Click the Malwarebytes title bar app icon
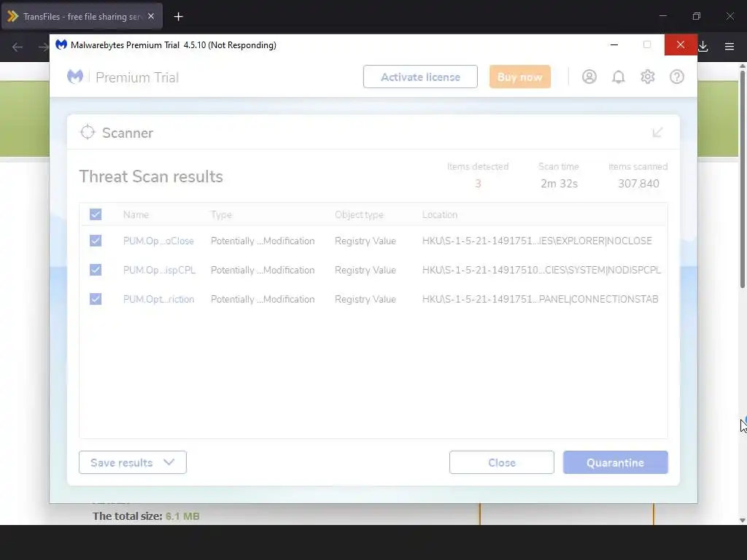Viewport: 747px width, 560px height. tap(61, 44)
